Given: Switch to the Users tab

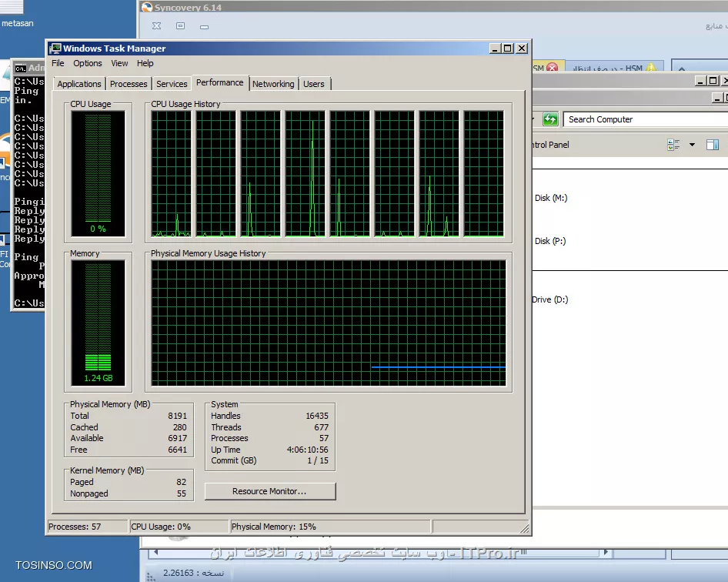Looking at the screenshot, I should [314, 84].
